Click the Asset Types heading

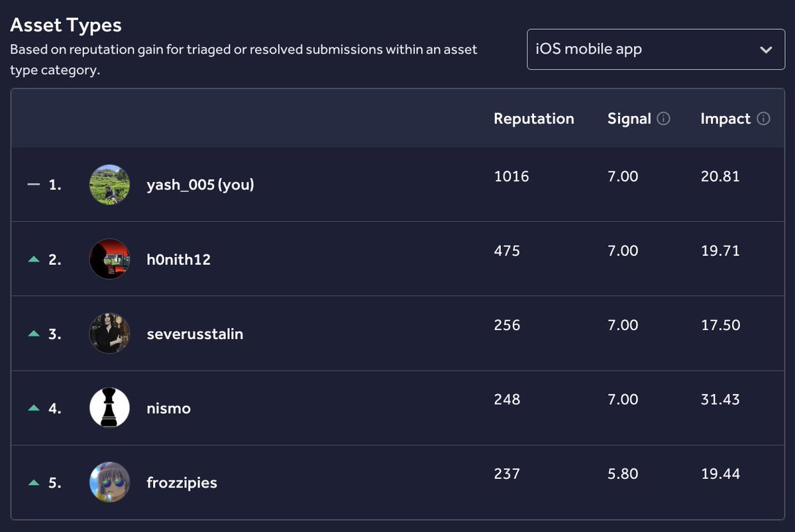[x=66, y=25]
